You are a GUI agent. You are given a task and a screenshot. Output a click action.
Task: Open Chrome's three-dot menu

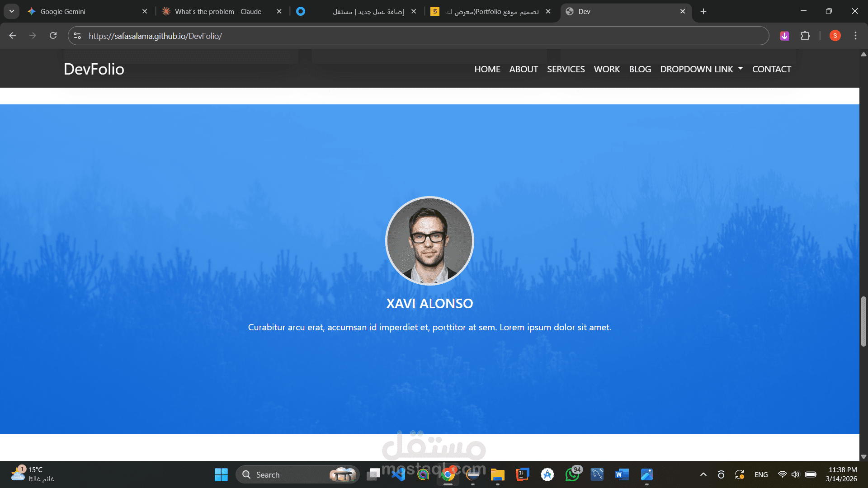(855, 36)
